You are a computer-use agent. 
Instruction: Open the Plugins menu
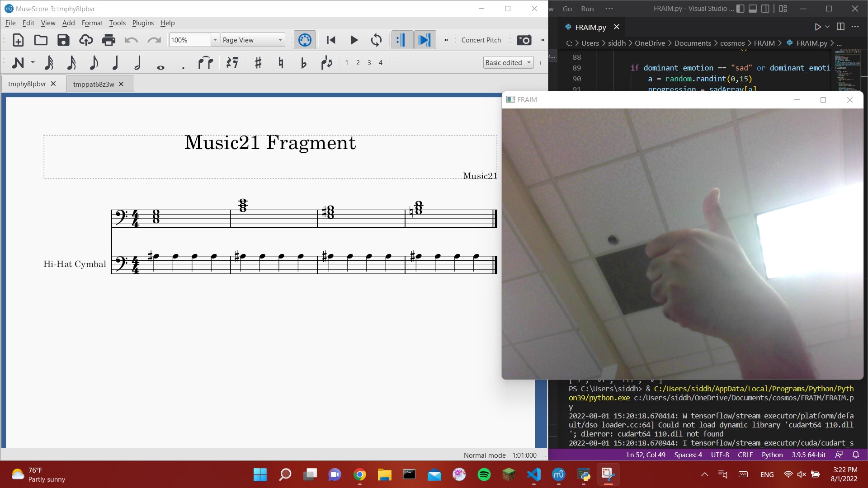tap(143, 23)
